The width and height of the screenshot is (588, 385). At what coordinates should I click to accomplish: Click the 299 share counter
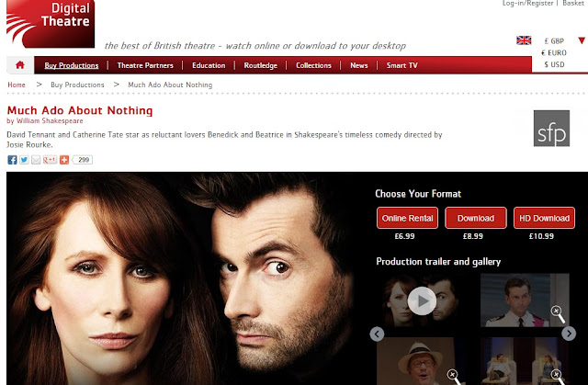(x=83, y=160)
